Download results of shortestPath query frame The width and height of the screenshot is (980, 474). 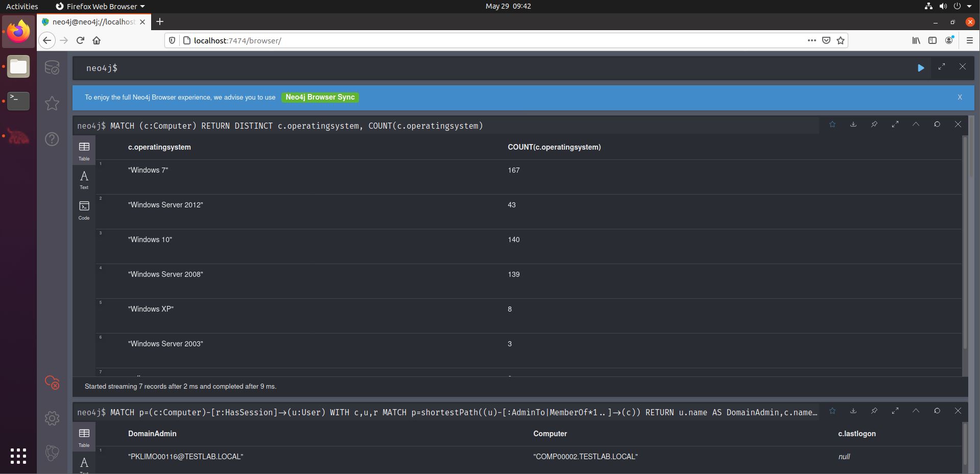[x=853, y=411]
